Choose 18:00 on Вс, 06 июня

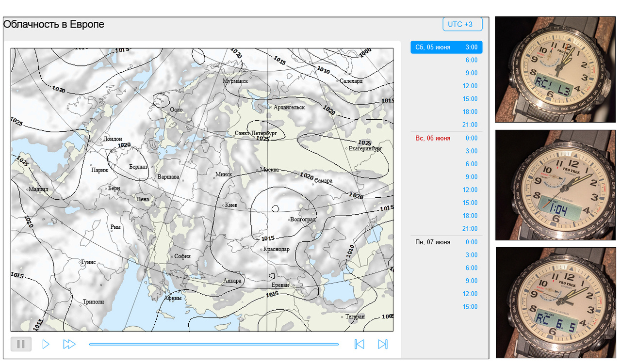[470, 216]
